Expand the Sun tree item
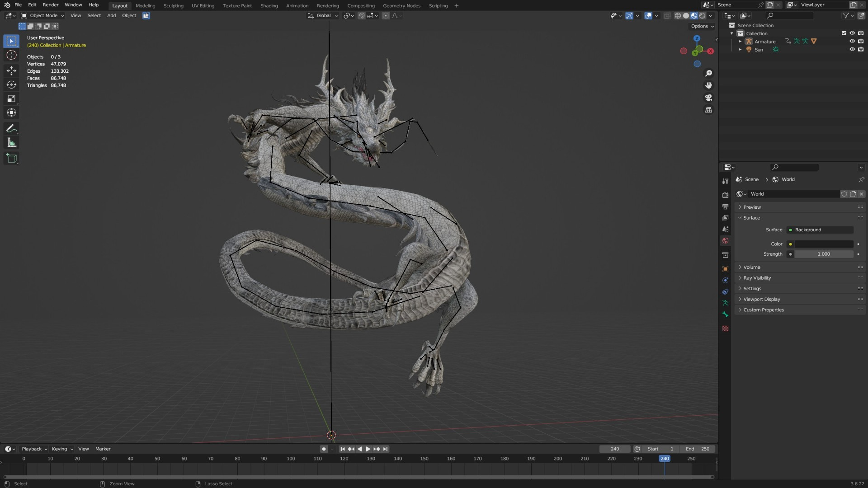 tap(740, 49)
